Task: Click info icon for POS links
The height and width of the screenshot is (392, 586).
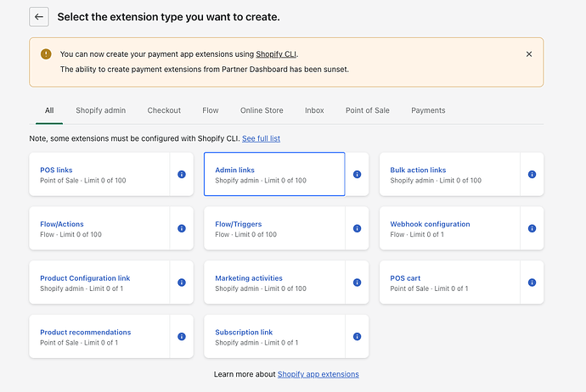Action: pos(182,175)
